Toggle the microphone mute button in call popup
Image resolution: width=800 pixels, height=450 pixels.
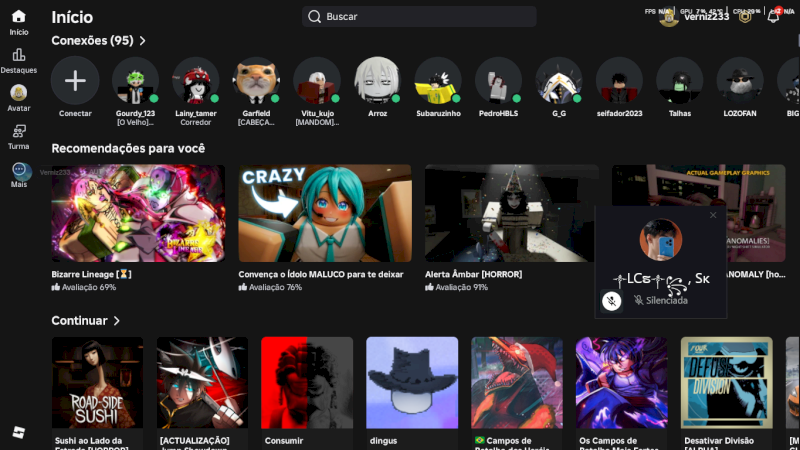click(612, 300)
